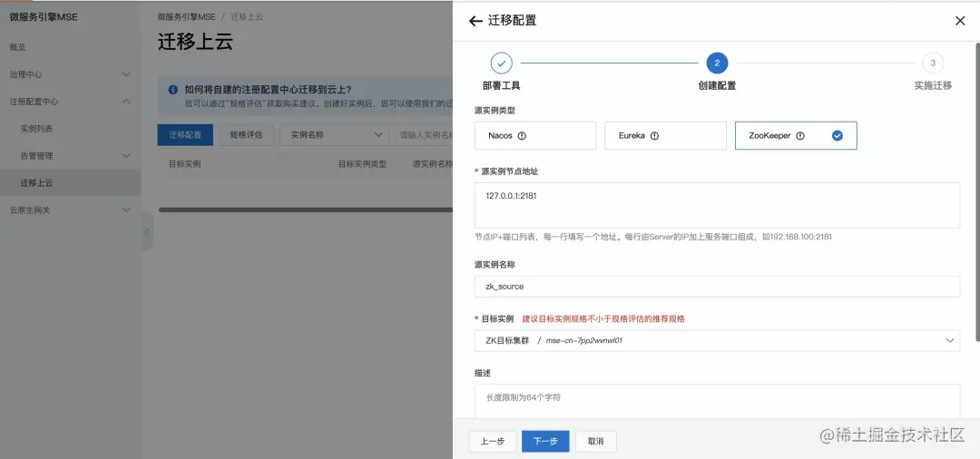The height and width of the screenshot is (459, 980).
Task: Click 微服务引擎MSE in the breadcrumb
Action: (186, 17)
